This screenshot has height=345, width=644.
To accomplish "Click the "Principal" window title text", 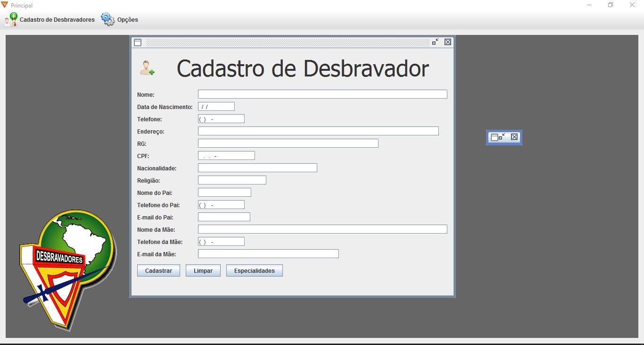I will [x=22, y=6].
